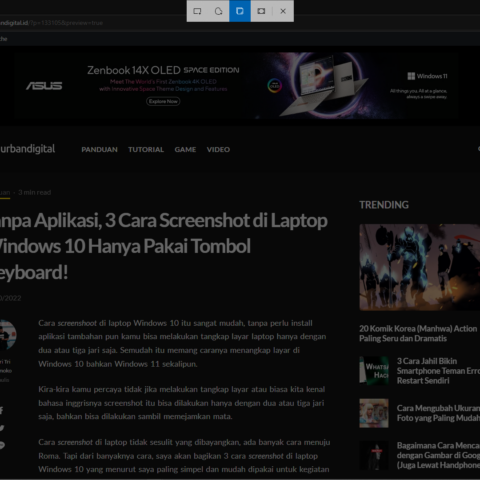Click the Bagaimana Cara Mencari dengan Gambar thumbnail
The height and width of the screenshot is (480, 480).
click(x=374, y=455)
